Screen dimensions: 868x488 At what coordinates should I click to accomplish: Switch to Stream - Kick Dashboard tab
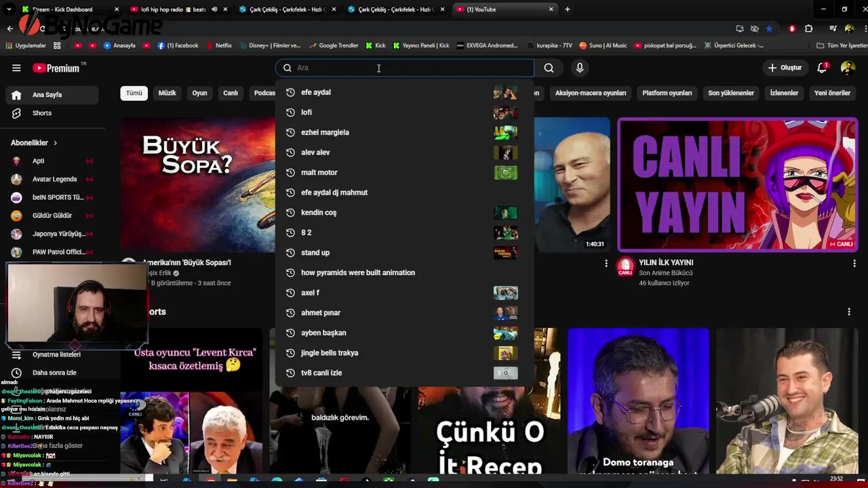click(71, 9)
